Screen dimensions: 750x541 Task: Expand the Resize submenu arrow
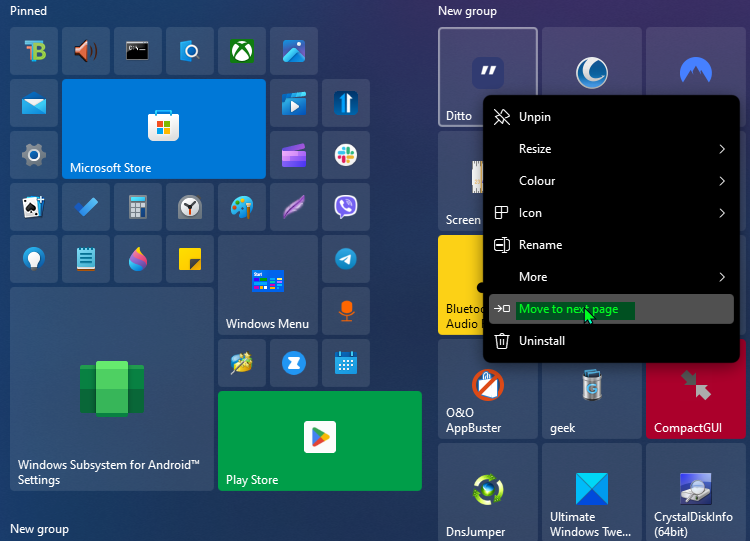(722, 149)
